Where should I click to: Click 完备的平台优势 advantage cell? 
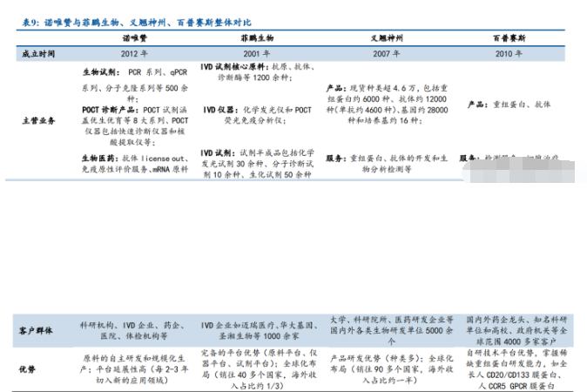[259, 369]
